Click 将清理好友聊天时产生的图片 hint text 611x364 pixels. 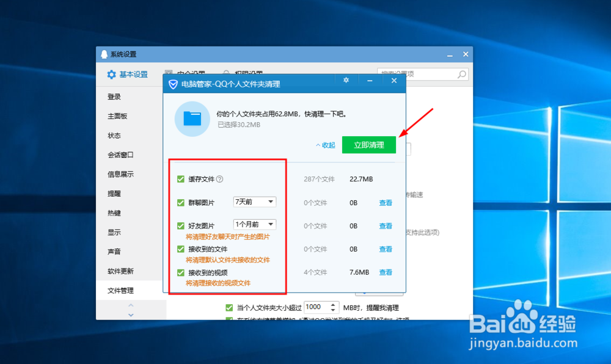[x=227, y=237]
